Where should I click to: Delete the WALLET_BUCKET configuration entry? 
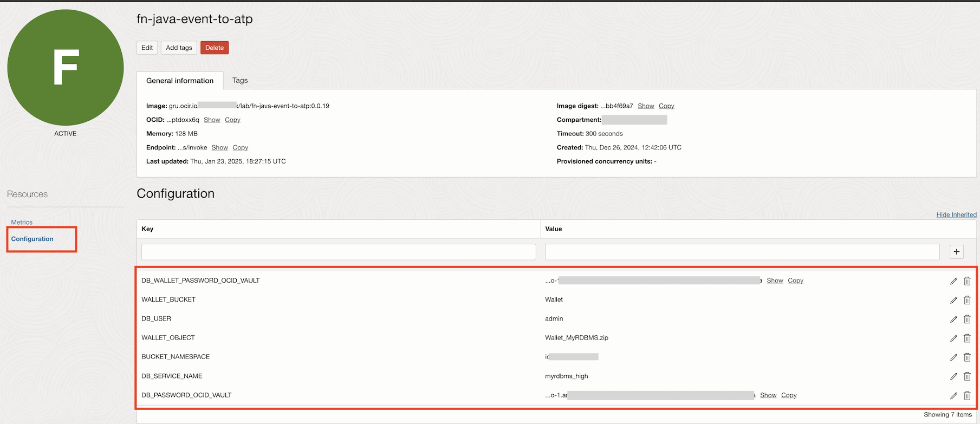[967, 300]
